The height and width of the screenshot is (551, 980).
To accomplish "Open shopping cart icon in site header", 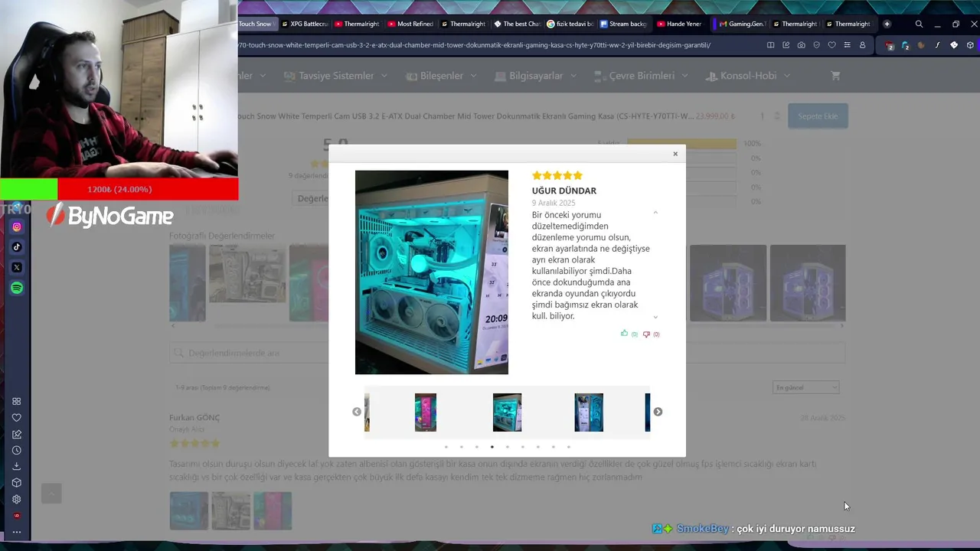I will 835,76.
